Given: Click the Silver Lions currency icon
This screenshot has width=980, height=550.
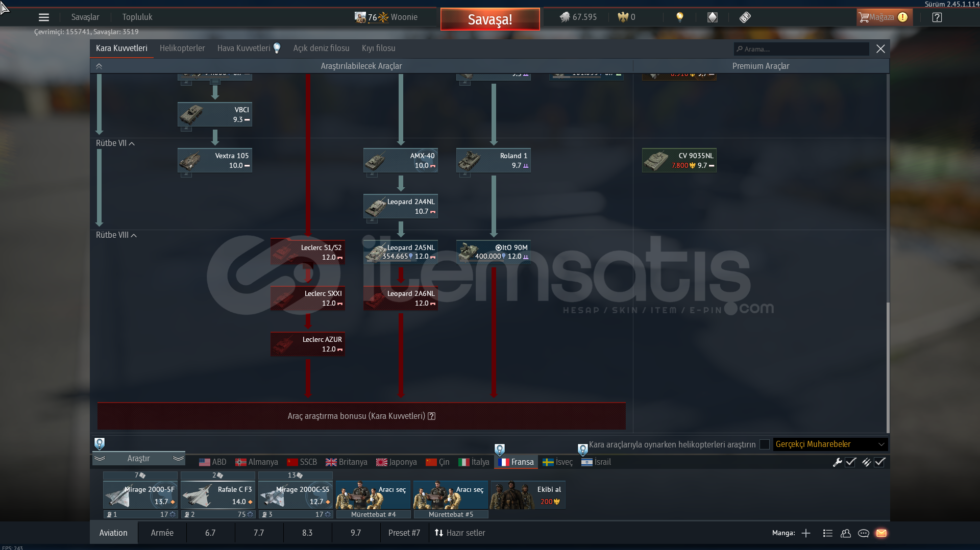Looking at the screenshot, I should (x=565, y=17).
